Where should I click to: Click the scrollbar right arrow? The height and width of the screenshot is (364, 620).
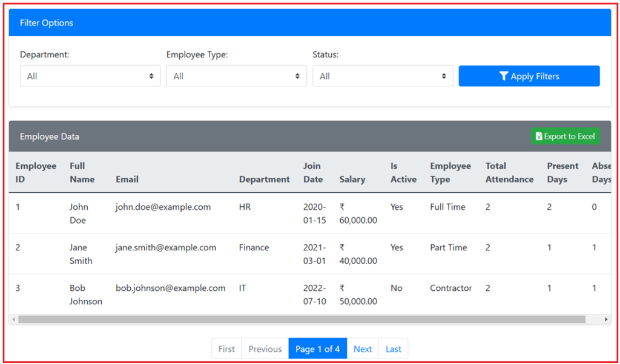pos(606,319)
